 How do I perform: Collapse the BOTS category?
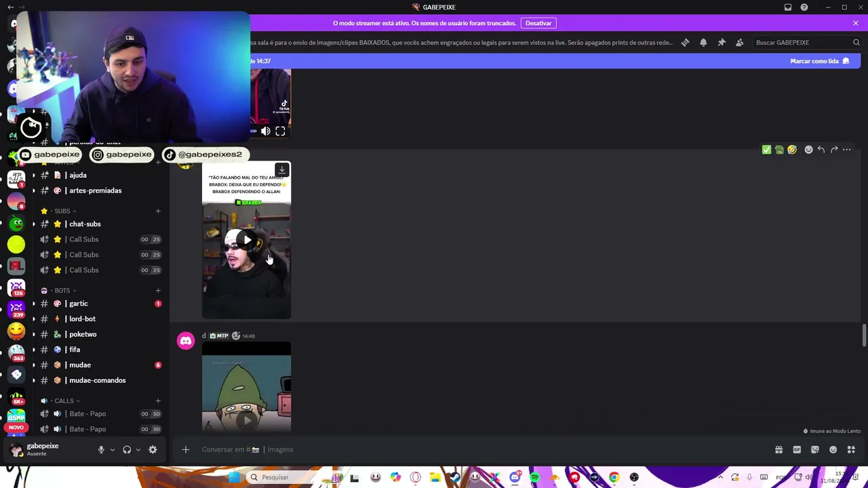62,290
